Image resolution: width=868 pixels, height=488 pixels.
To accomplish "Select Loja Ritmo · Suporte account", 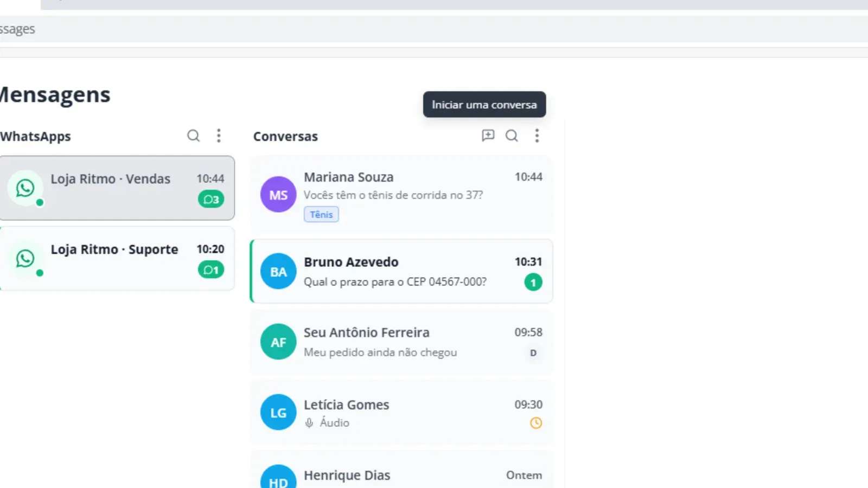I will (x=117, y=259).
